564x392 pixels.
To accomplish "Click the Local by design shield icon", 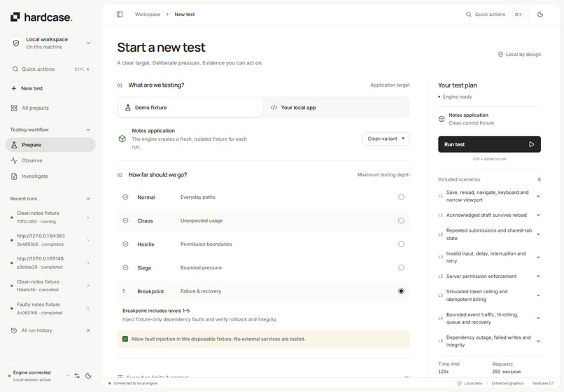I will point(500,55).
